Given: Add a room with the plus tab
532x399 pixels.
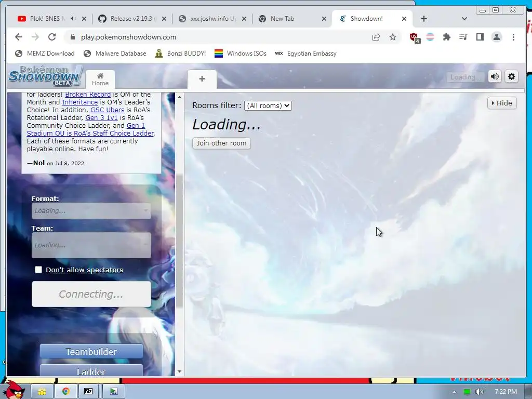Looking at the screenshot, I should (x=202, y=79).
